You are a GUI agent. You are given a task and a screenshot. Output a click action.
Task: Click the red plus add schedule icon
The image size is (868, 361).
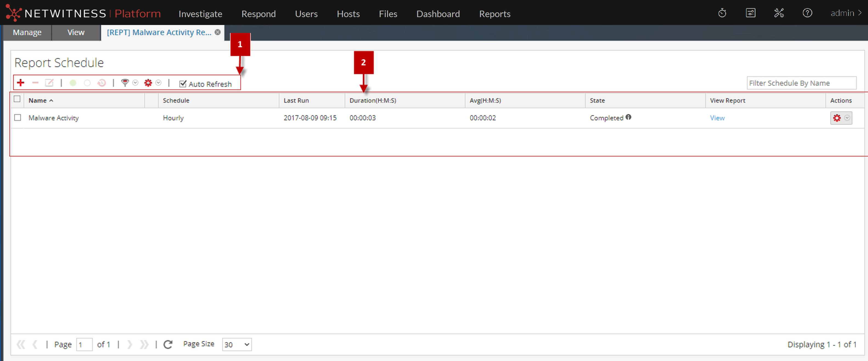[x=21, y=83]
